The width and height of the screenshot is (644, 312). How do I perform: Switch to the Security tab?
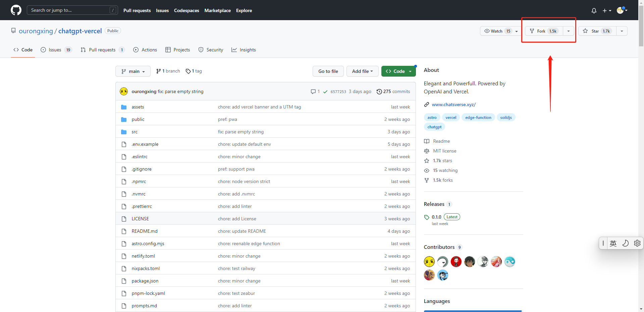tap(211, 50)
